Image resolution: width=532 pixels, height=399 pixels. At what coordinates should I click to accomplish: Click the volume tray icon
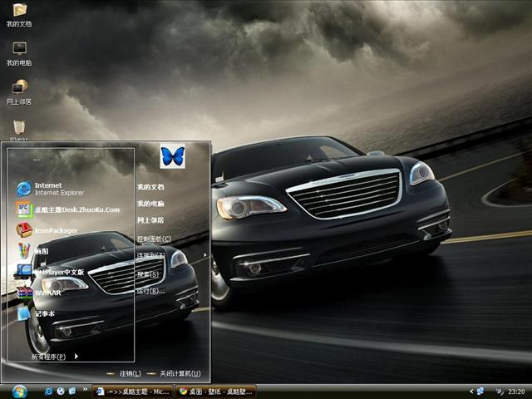coord(500,392)
